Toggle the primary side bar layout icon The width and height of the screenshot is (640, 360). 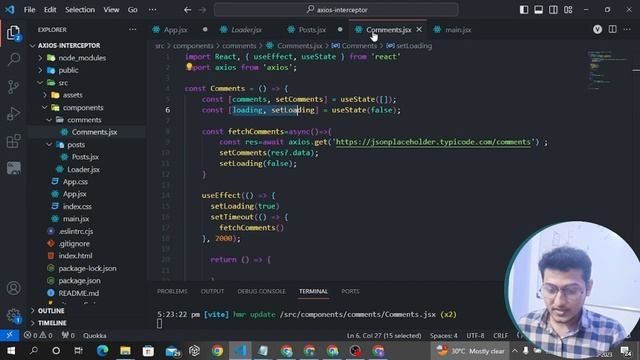(x=524, y=10)
